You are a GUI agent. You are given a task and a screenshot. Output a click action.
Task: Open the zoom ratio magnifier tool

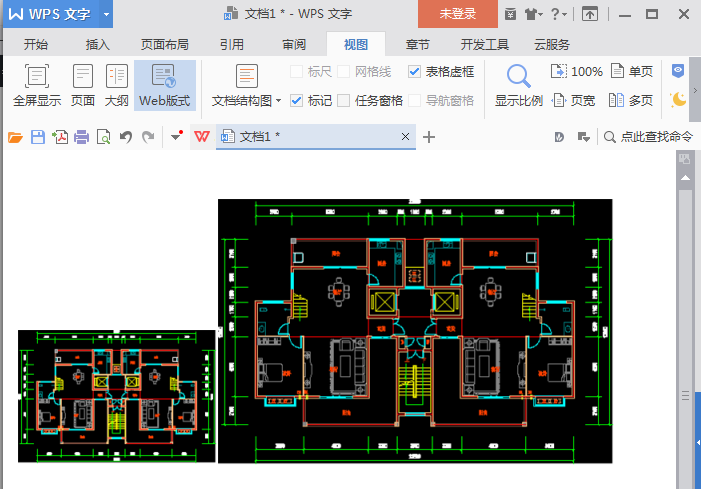point(518,85)
